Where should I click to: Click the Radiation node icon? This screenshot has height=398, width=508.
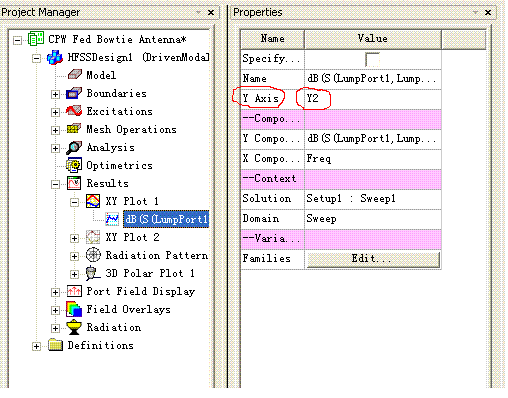(74, 327)
